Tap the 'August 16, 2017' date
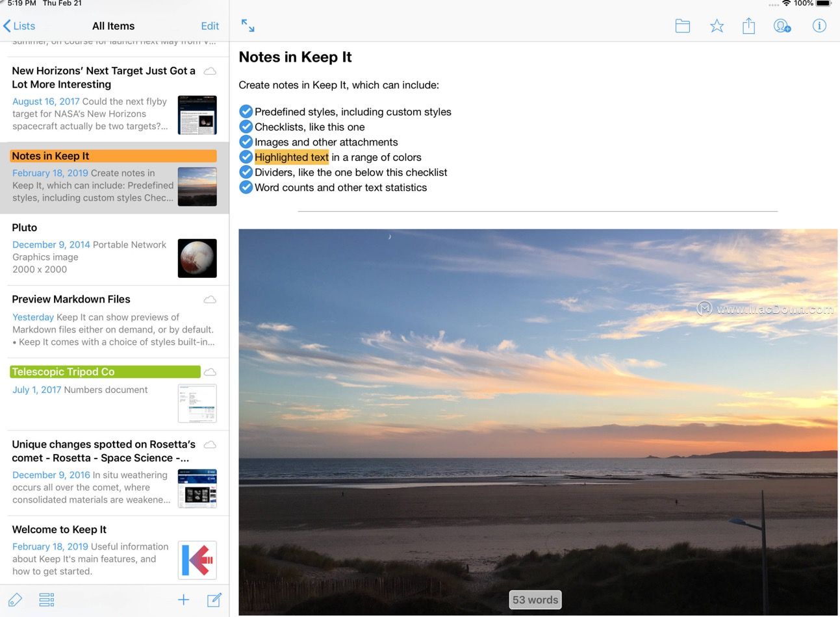 pyautogui.click(x=45, y=101)
